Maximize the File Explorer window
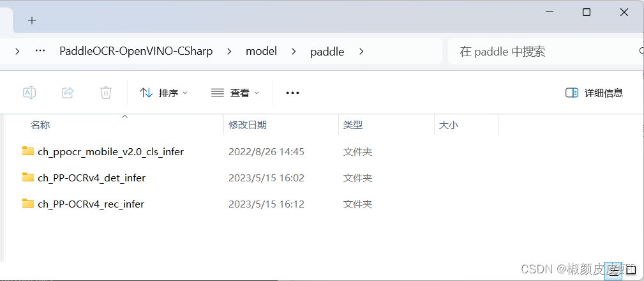 coord(587,12)
